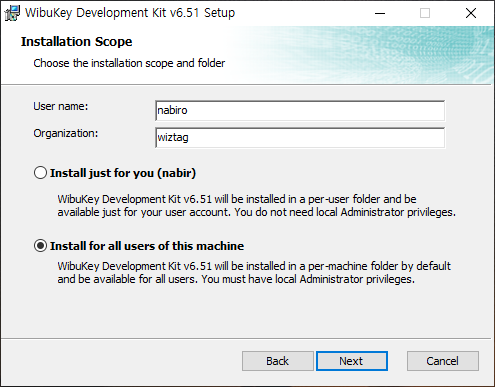Viewport: 495px width, 387px height.
Task: Click the 'Organization:' label
Action: [66, 133]
